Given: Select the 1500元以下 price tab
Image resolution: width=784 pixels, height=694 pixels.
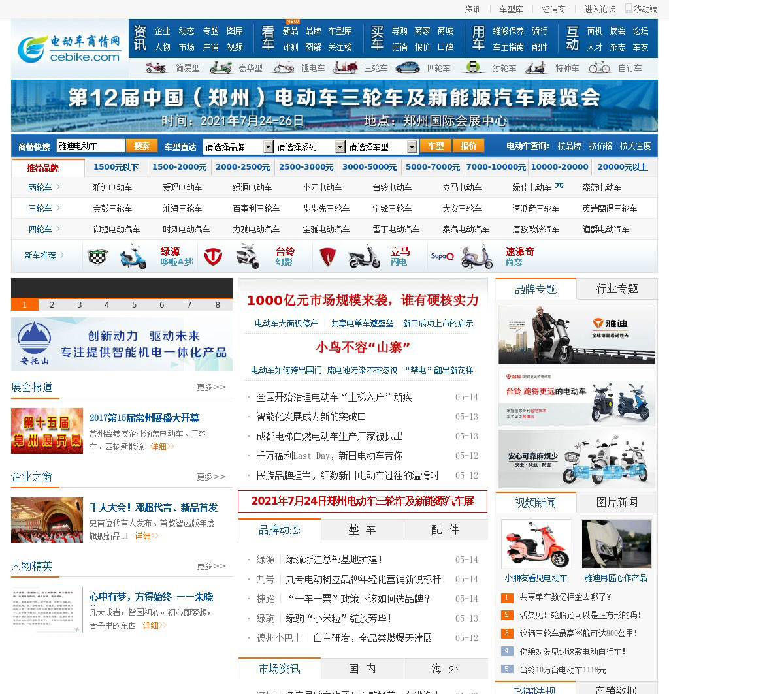Looking at the screenshot, I should 116,167.
